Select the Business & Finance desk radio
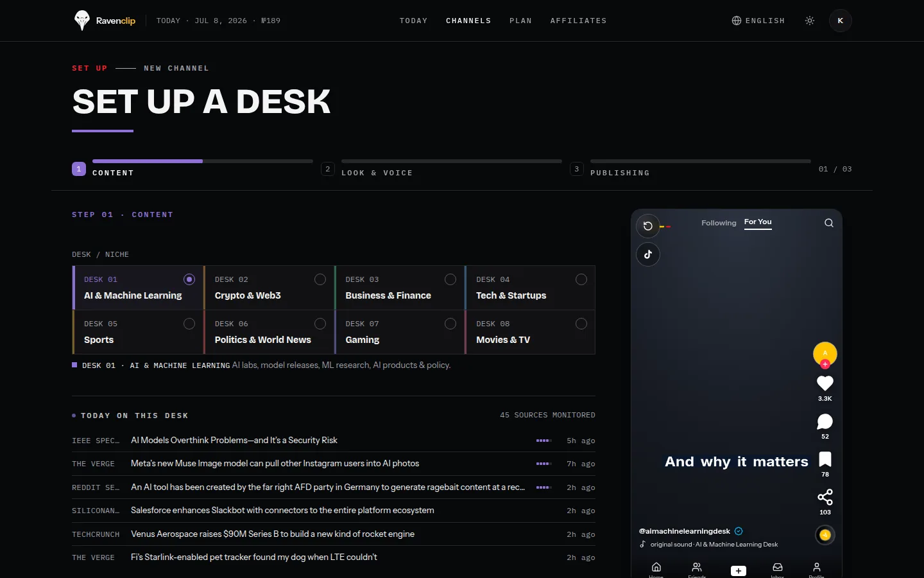The width and height of the screenshot is (924, 578). click(x=450, y=279)
